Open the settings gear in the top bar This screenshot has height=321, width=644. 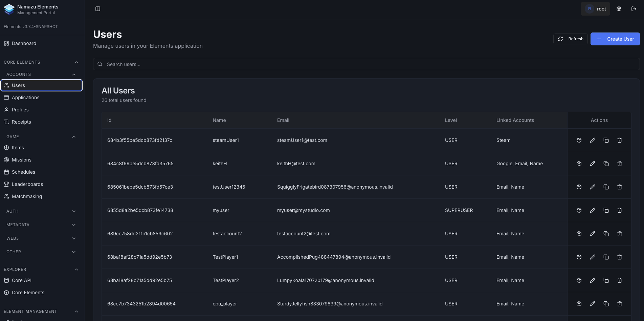tap(619, 8)
